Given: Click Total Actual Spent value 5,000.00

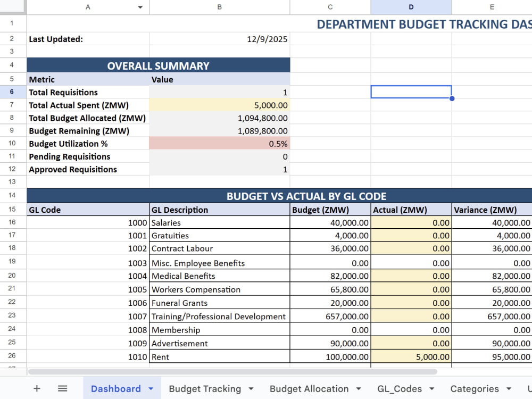Looking at the screenshot, I should tap(220, 105).
